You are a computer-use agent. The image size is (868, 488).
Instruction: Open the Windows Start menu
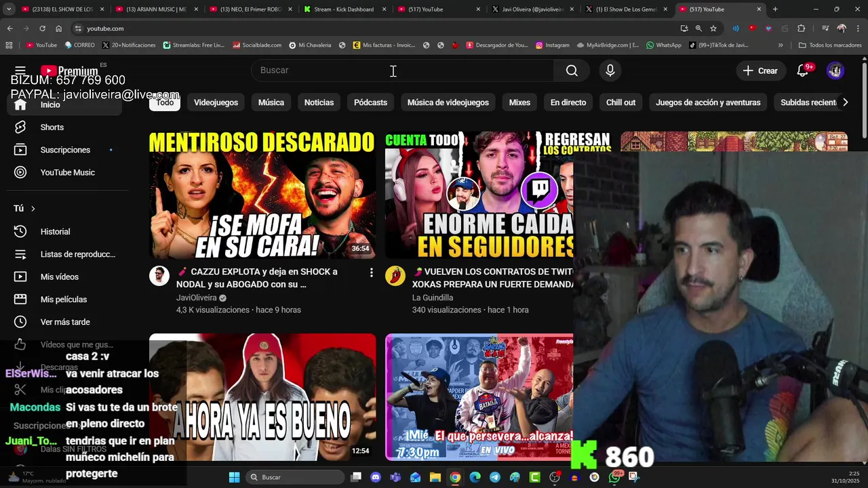coord(234,477)
